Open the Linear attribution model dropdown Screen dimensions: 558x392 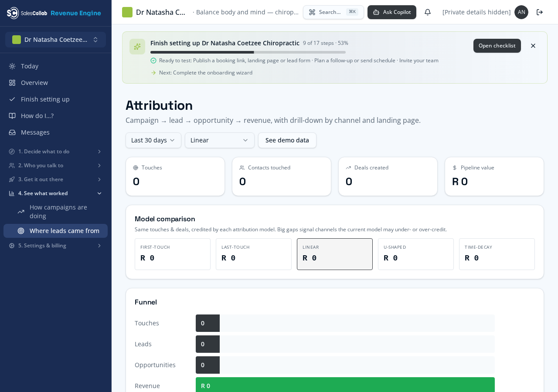click(220, 140)
